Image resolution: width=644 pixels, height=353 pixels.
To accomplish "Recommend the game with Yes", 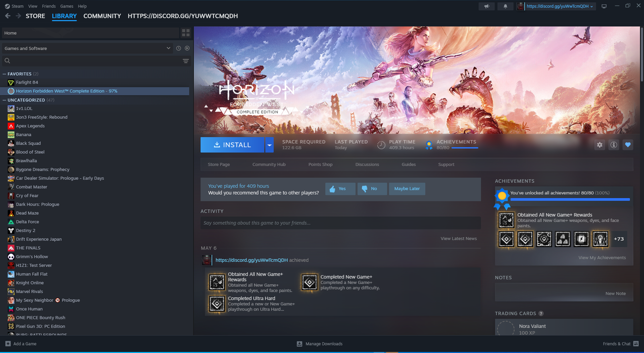I will pyautogui.click(x=340, y=189).
